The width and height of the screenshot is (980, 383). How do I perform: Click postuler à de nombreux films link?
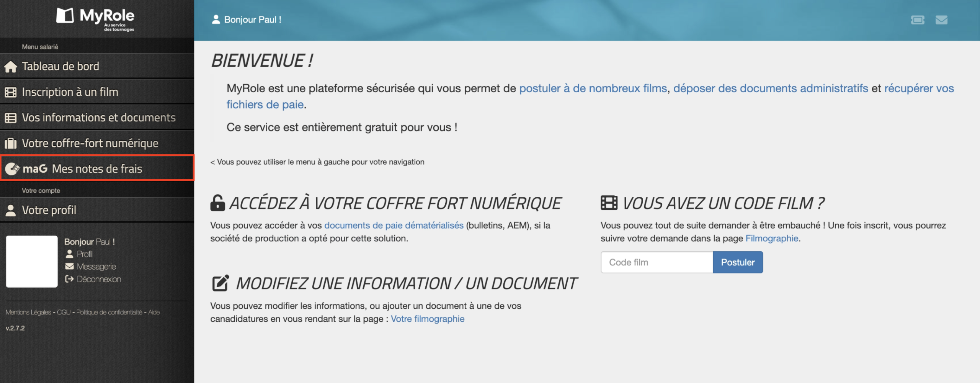click(593, 88)
